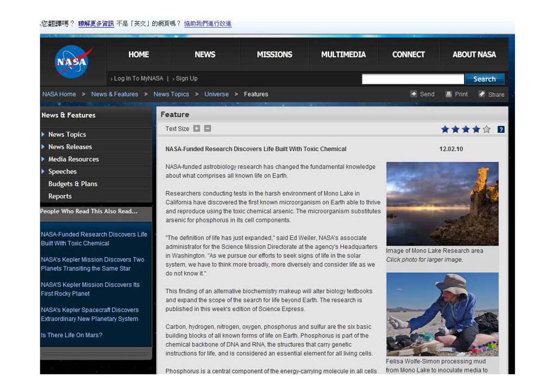
Task: Open the 'Is There Life On Mars?' link
Action: (x=71, y=335)
